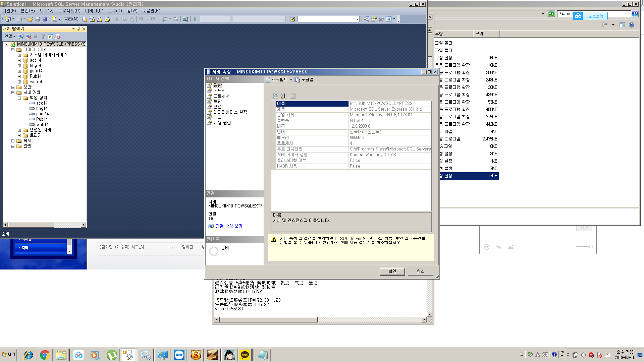Select the 데이터베이스 설정 page
The width and height of the screenshot is (644, 362).
[x=230, y=112]
